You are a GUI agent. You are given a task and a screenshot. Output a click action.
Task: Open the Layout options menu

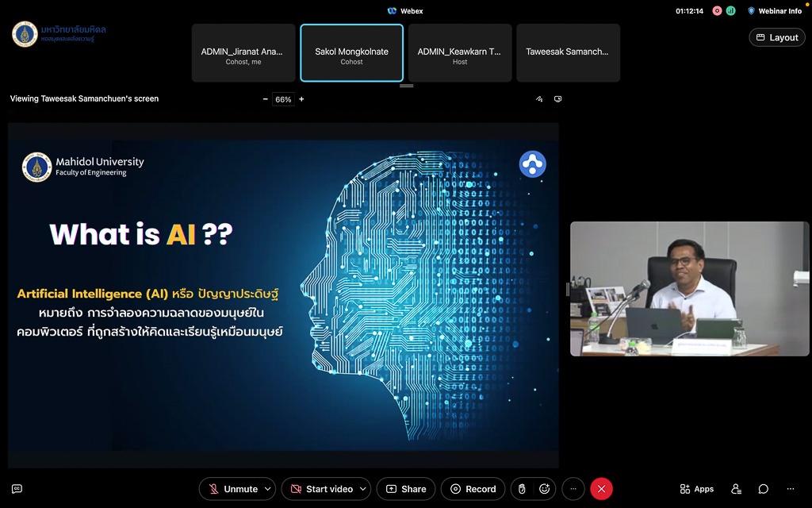(776, 37)
